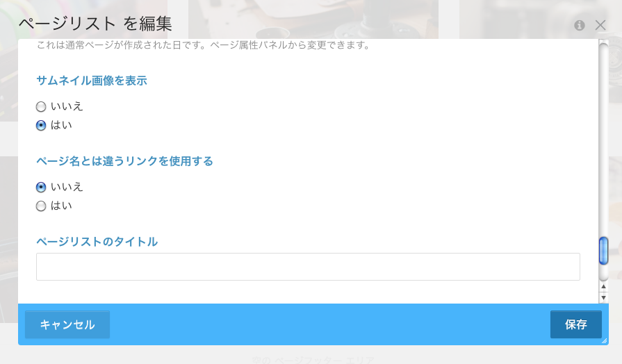Close the ページリスト を編集 dialog with X
Image resolution: width=622 pixels, height=364 pixels.
point(600,26)
